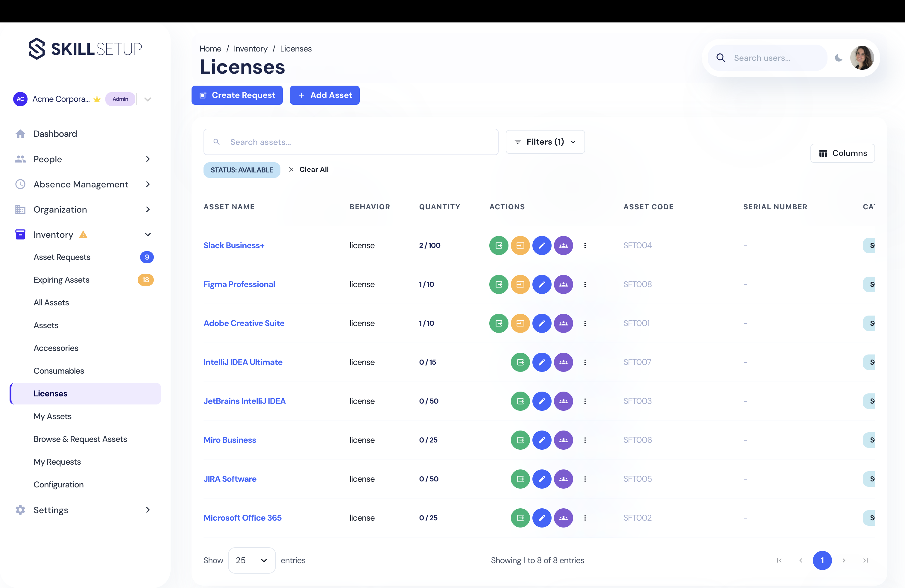The image size is (905, 588).
Task: Navigate to Inventory via the breadcrumb
Action: [250, 48]
